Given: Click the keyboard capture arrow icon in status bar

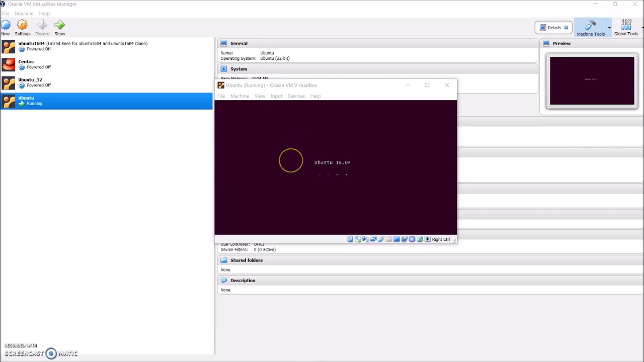Looking at the screenshot, I should click(428, 239).
